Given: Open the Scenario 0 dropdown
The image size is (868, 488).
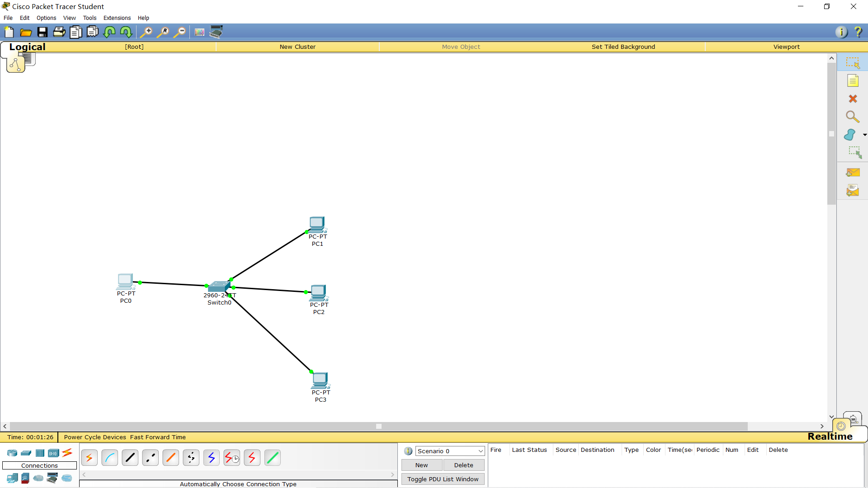Looking at the screenshot, I should [450, 451].
